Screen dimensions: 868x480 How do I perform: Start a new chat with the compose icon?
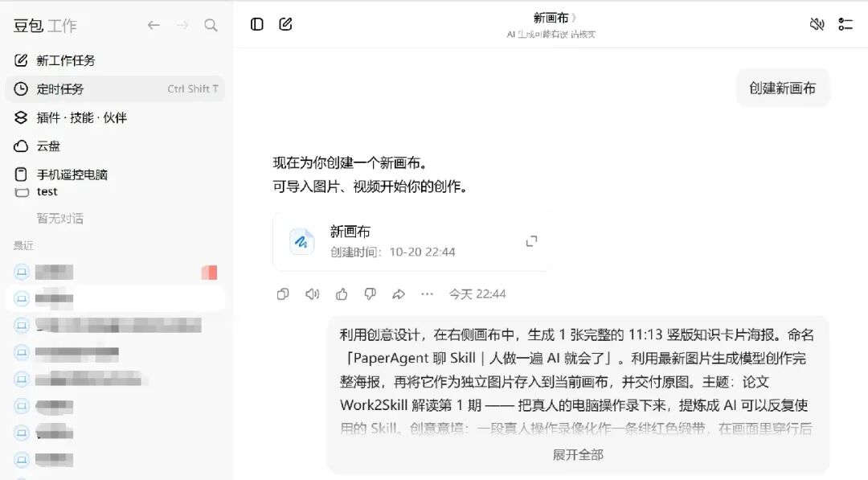click(x=285, y=24)
